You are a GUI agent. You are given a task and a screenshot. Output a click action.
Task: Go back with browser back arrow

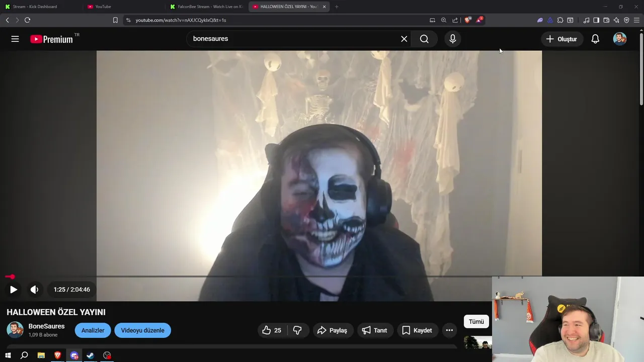pyautogui.click(x=7, y=20)
